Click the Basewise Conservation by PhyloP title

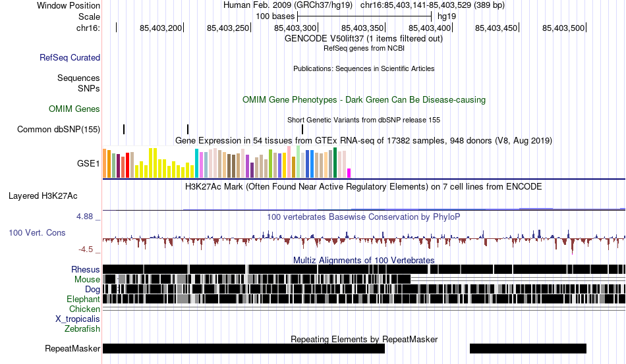click(x=363, y=217)
